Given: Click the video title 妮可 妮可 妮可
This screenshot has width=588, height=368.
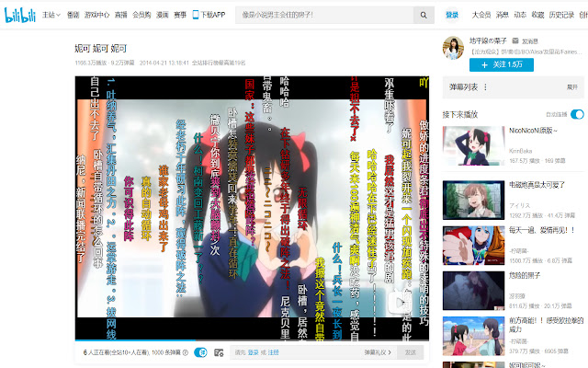Looking at the screenshot, I should [100, 49].
